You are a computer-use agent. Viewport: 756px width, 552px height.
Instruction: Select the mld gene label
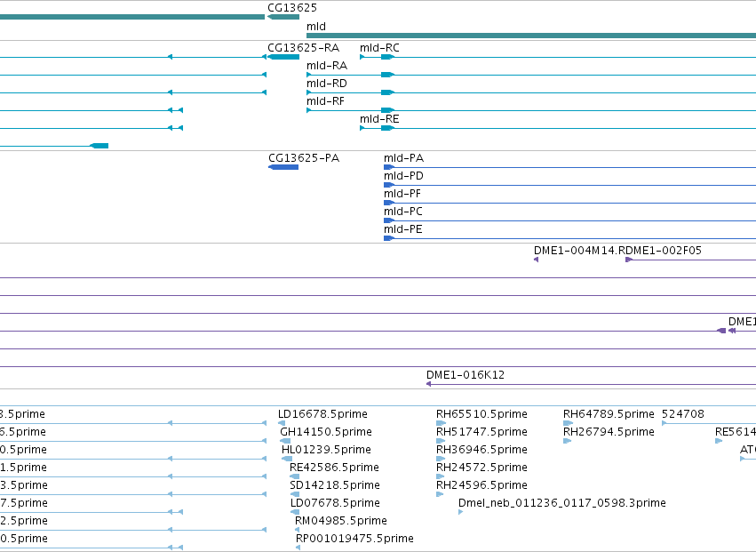tap(316, 27)
